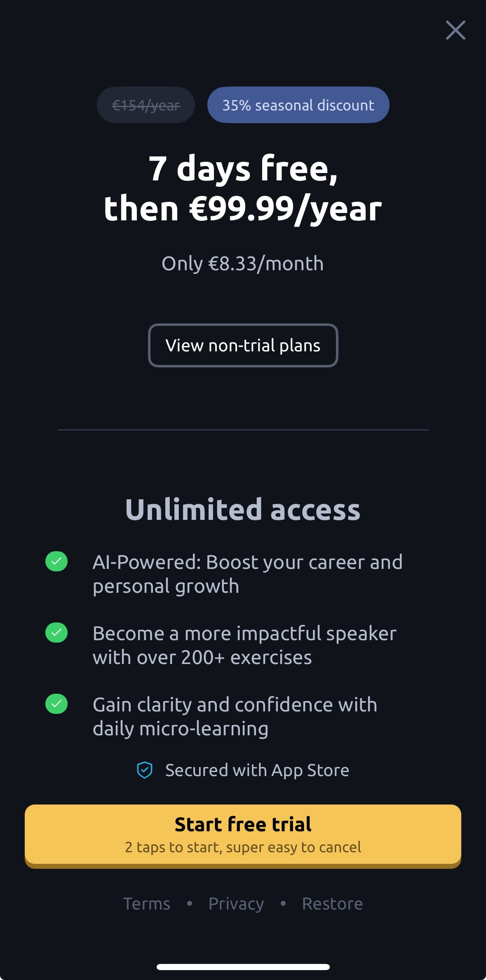
Task: Click the Unlimited access section heading
Action: 242,509
